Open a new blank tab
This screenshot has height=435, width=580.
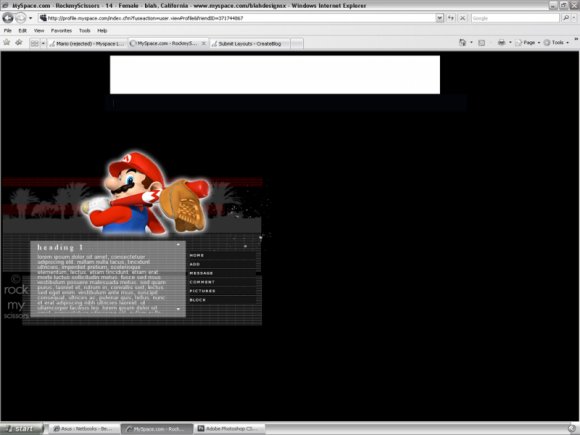(x=297, y=44)
